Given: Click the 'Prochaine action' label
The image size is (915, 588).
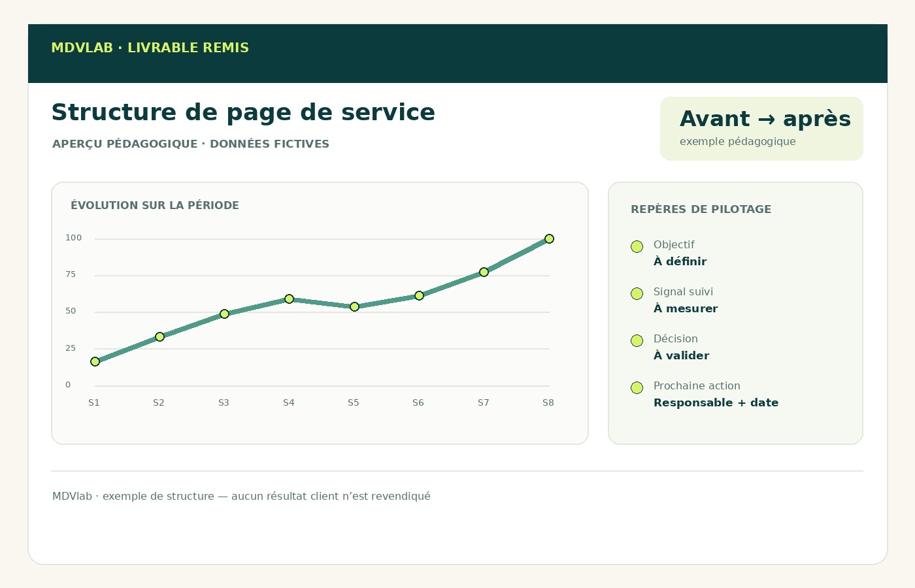Looking at the screenshot, I should [697, 385].
